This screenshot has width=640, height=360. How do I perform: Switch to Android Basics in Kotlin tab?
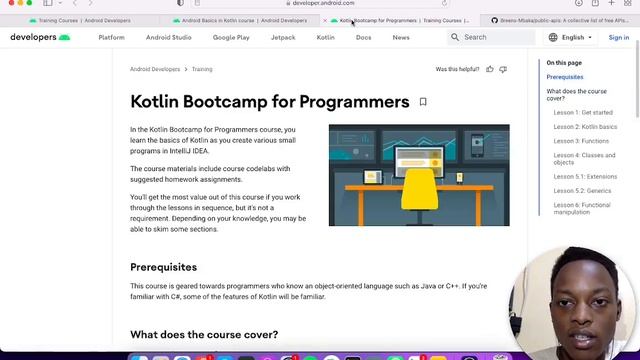[240, 20]
